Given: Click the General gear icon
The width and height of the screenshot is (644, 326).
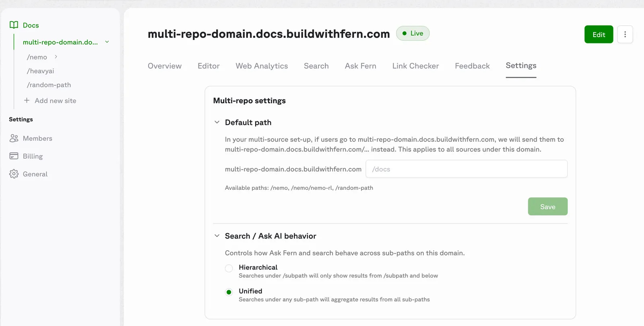Looking at the screenshot, I should [14, 174].
